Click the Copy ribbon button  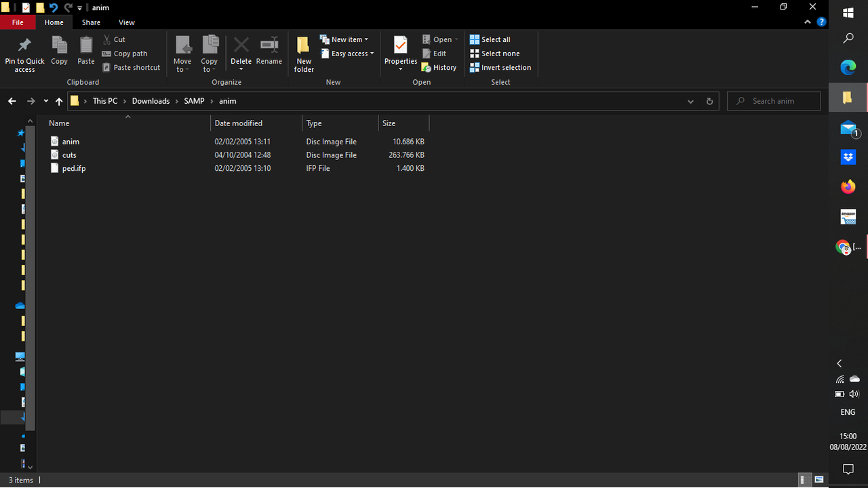[x=59, y=51]
